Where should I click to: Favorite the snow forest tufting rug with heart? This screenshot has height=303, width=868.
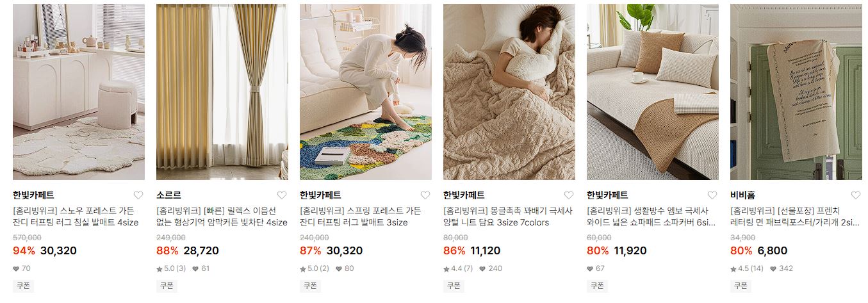click(x=138, y=195)
